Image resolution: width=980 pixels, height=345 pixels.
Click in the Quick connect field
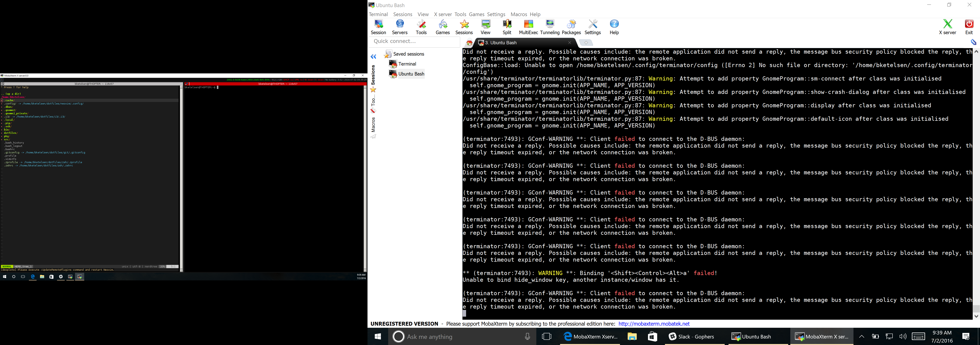(x=414, y=42)
